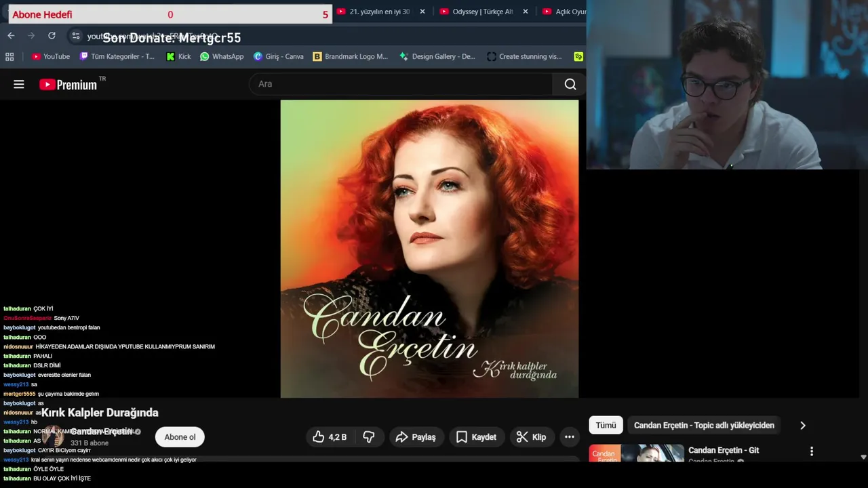Like the video with thumbs up

tap(330, 437)
